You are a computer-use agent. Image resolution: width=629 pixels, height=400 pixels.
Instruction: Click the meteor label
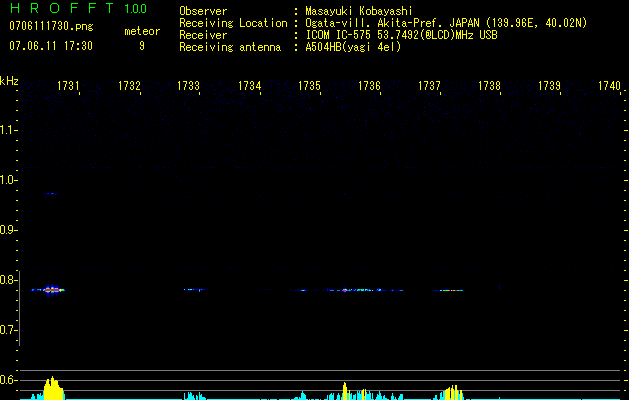tap(142, 31)
